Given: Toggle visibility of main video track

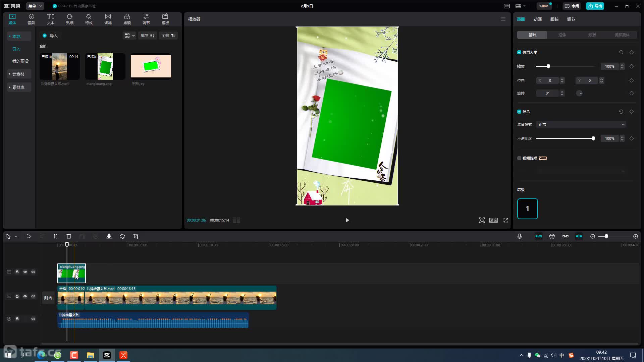Looking at the screenshot, I should 25,296.
